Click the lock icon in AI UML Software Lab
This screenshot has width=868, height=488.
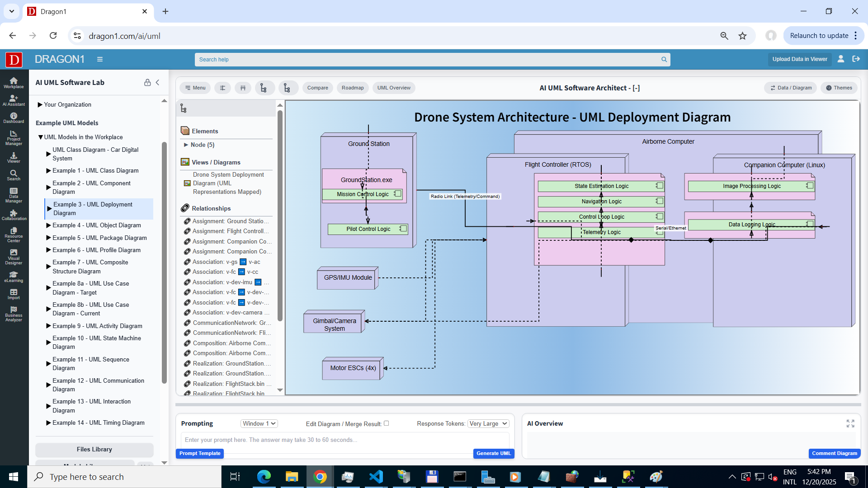[147, 82]
